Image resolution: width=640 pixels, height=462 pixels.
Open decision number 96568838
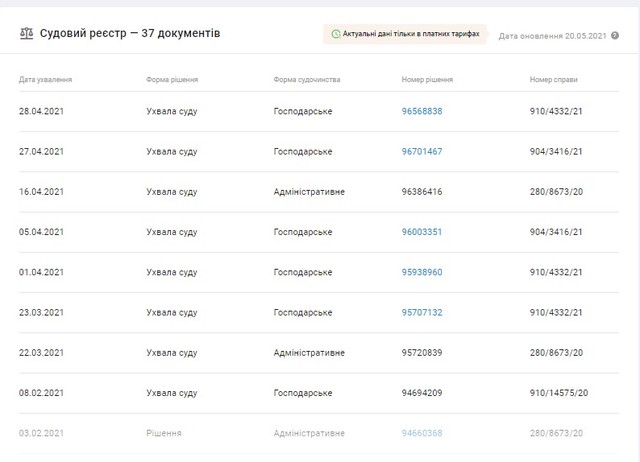[421, 111]
